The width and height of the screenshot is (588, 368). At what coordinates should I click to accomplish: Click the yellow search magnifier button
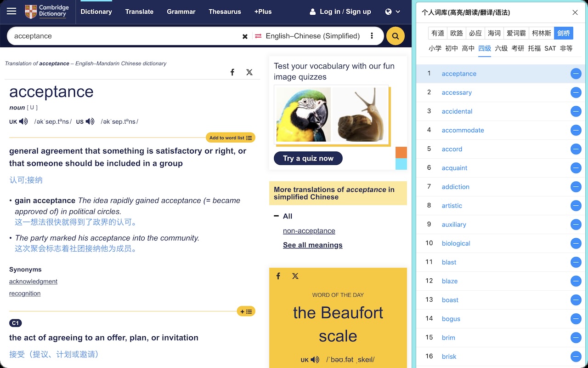395,36
